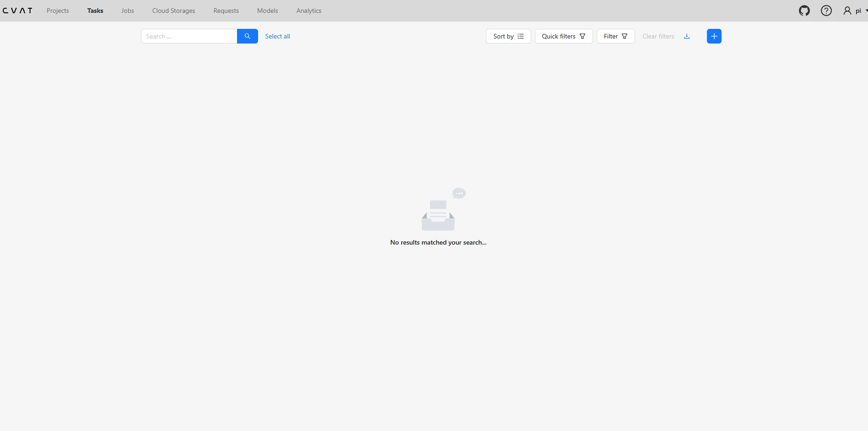Image resolution: width=868 pixels, height=431 pixels.
Task: Open the GitHub repository icon
Action: [x=804, y=11]
